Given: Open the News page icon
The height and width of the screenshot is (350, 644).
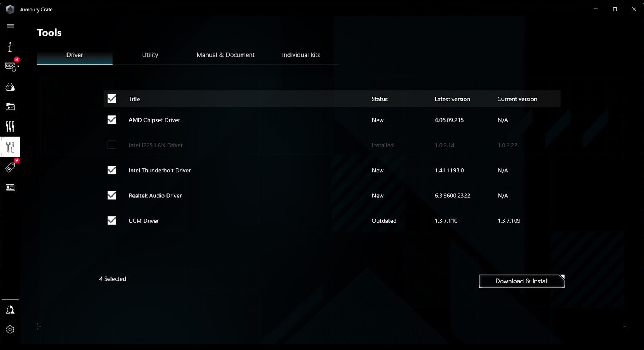Looking at the screenshot, I should 10,187.
